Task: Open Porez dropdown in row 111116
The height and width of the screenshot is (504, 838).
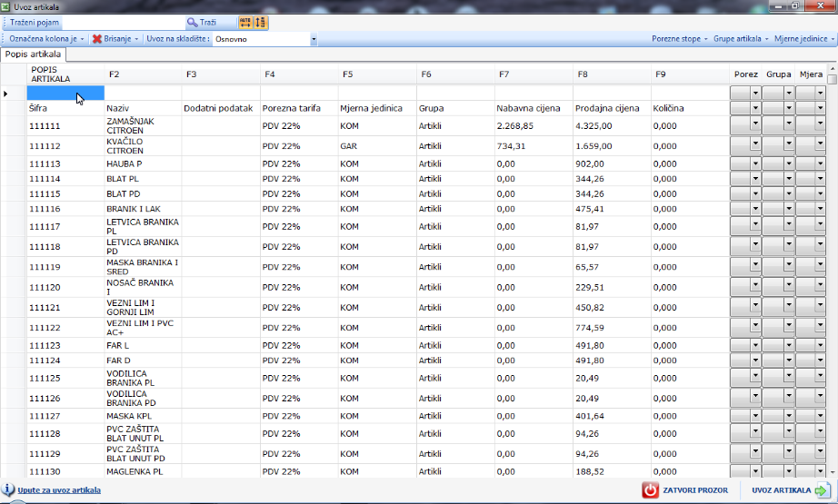Action: 755,209
